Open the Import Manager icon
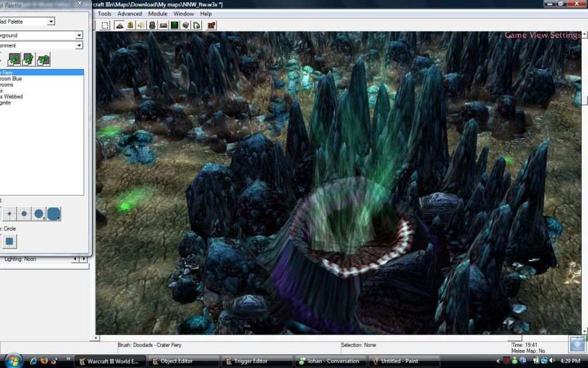The width and height of the screenshot is (588, 368). tap(197, 25)
